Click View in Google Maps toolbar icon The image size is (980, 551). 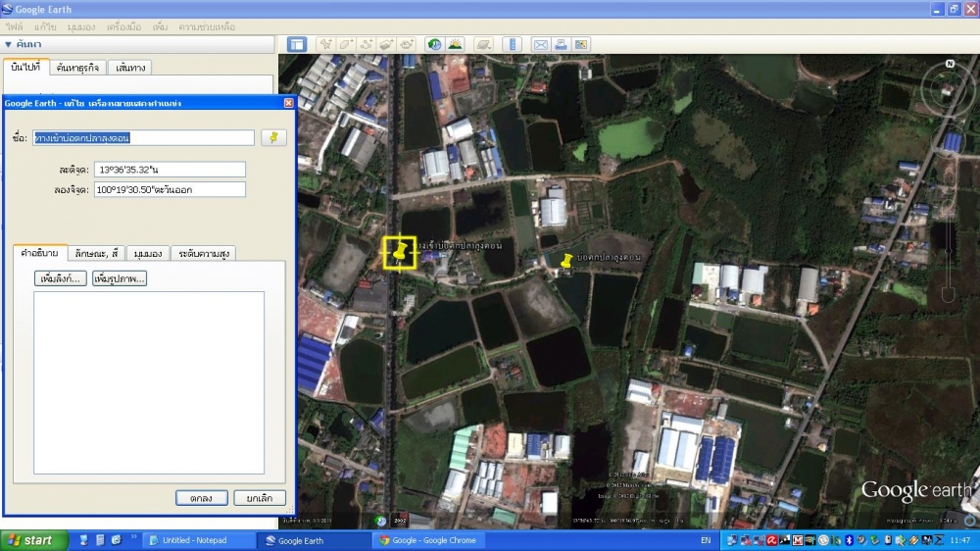(581, 44)
